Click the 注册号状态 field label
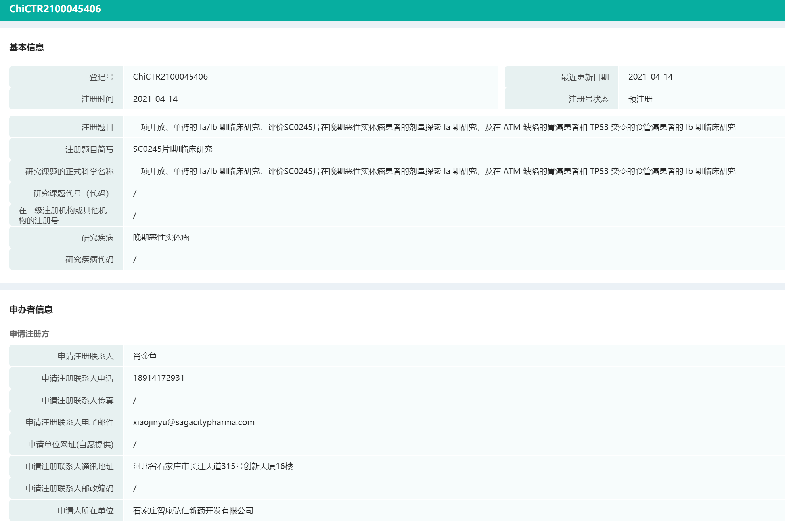The height and width of the screenshot is (532, 785). pyautogui.click(x=588, y=99)
